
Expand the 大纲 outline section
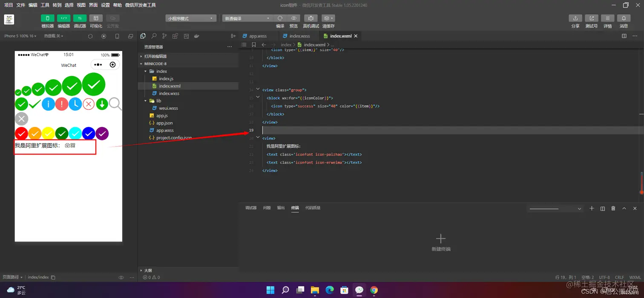(188, 270)
